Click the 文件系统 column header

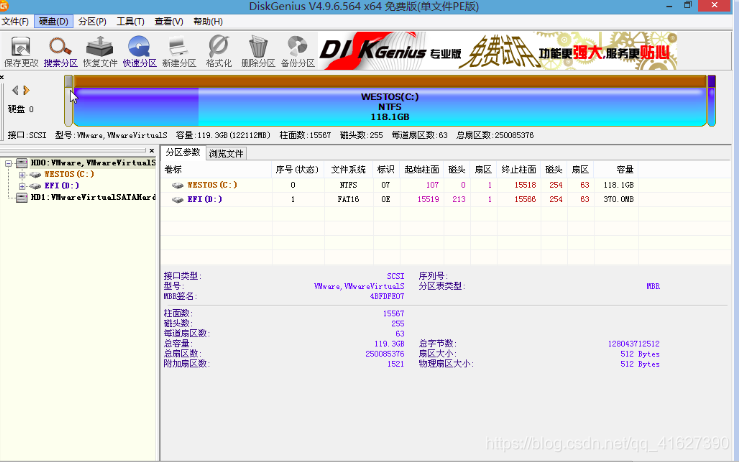(x=349, y=169)
